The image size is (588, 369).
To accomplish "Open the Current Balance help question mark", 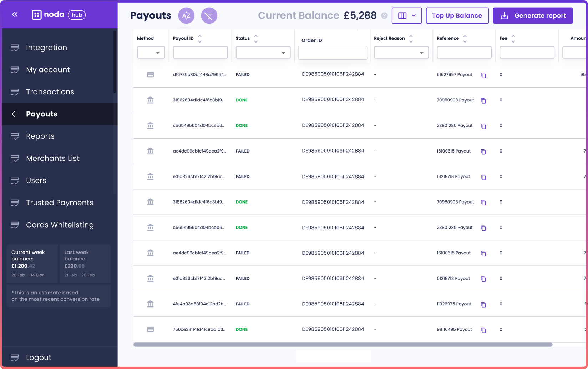I will point(384,15).
